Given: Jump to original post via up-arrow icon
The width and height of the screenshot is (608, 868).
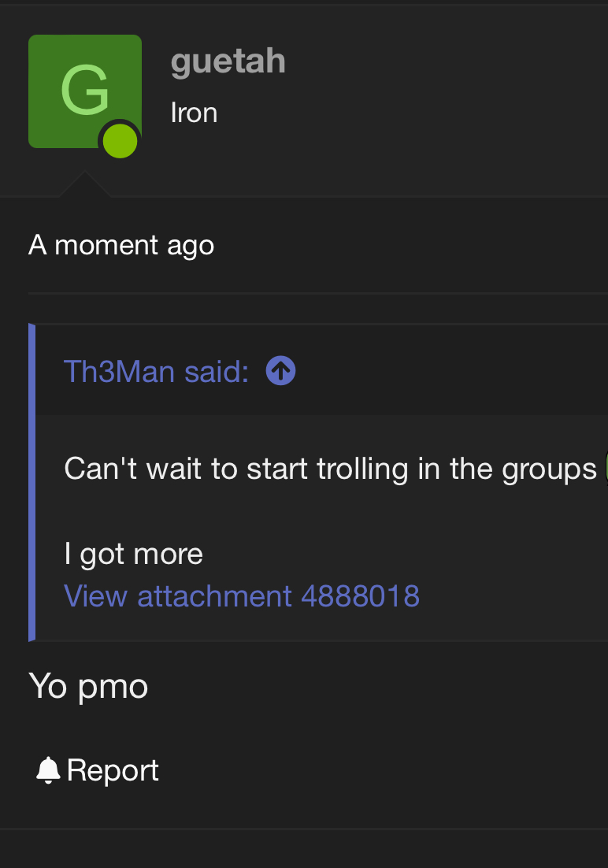Looking at the screenshot, I should click(281, 371).
